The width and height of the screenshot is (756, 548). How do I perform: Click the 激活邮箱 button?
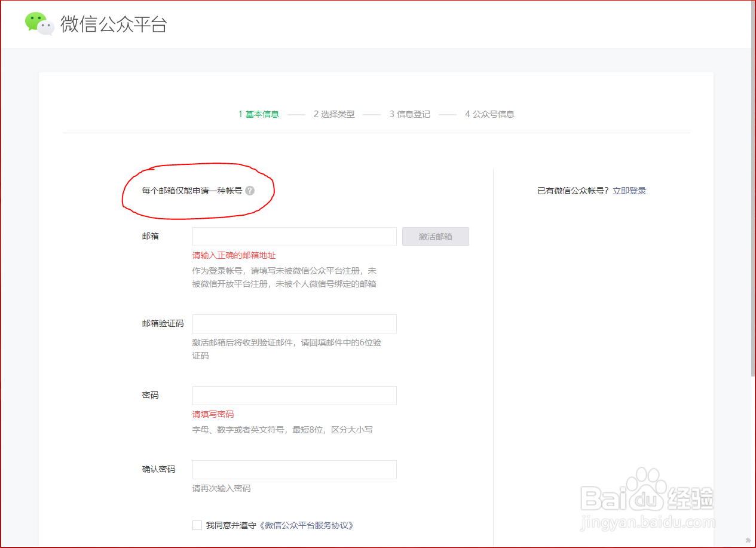coord(436,237)
